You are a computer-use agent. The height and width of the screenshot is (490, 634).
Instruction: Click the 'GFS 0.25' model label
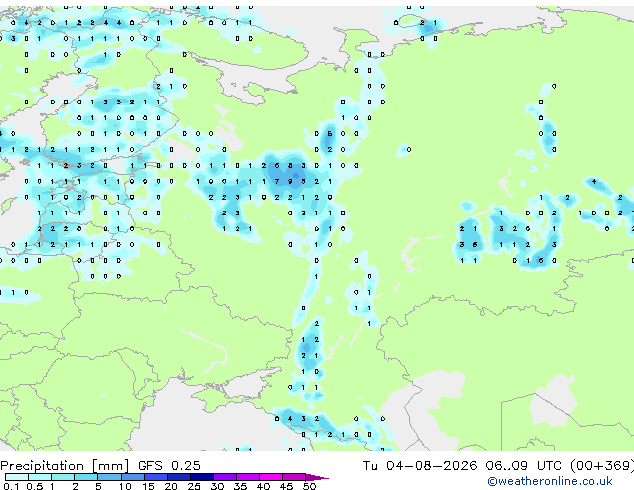click(x=169, y=465)
